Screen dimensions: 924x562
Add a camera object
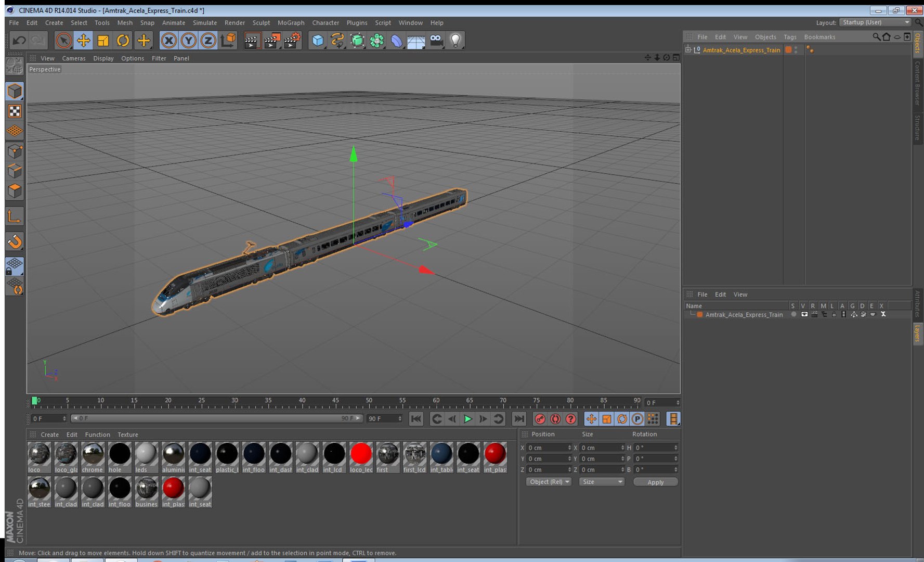[x=436, y=40]
